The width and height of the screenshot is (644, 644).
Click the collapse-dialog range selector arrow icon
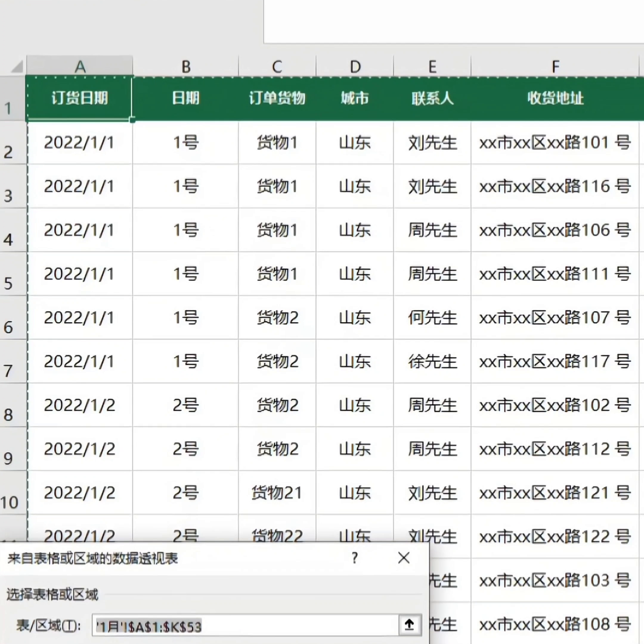[x=410, y=625]
